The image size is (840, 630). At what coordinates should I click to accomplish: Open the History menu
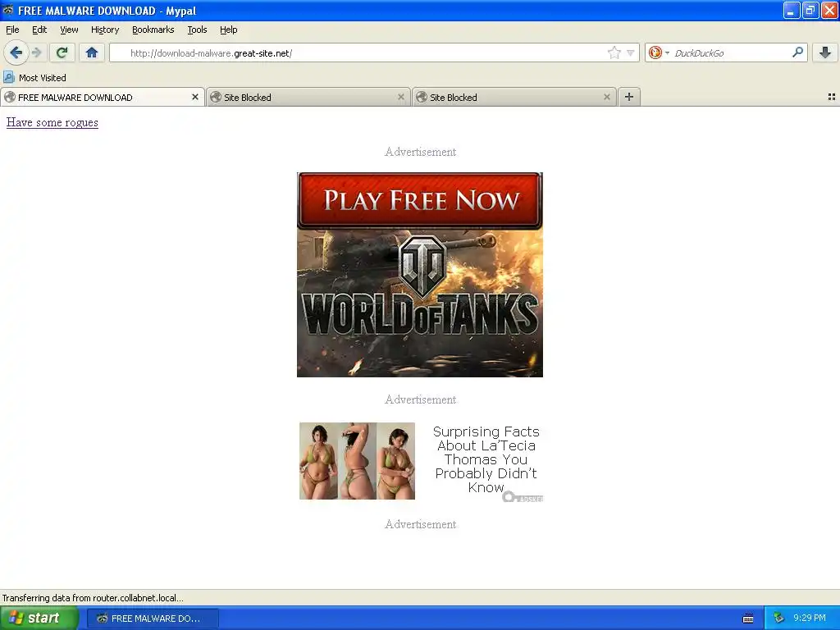(x=105, y=30)
